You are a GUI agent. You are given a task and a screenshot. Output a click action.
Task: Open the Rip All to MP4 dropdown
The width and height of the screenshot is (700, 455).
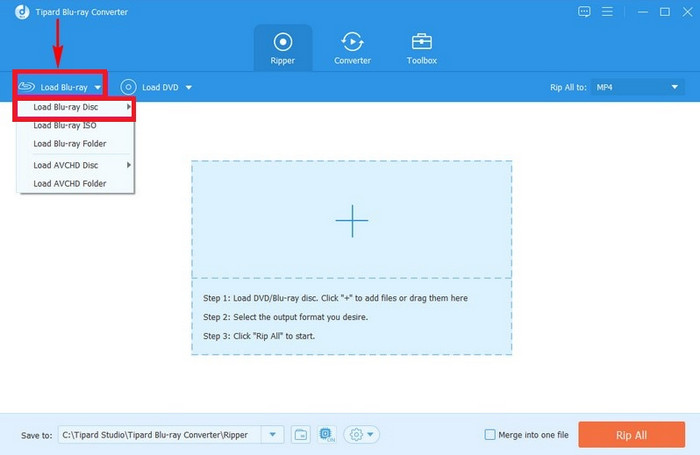click(x=637, y=87)
